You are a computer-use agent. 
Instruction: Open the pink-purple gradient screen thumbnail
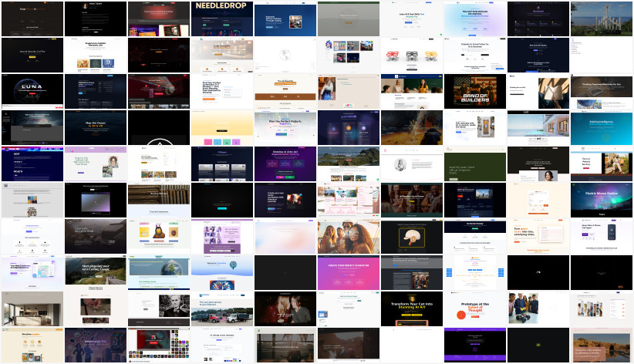click(x=96, y=200)
